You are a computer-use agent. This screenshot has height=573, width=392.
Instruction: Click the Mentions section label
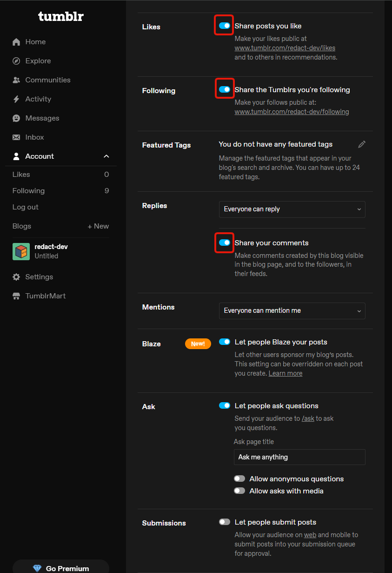pyautogui.click(x=158, y=307)
